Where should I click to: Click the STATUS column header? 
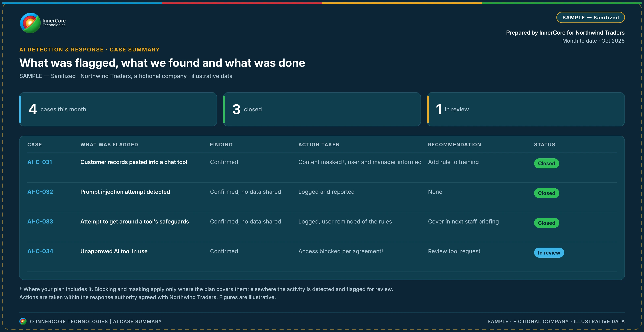coord(545,144)
